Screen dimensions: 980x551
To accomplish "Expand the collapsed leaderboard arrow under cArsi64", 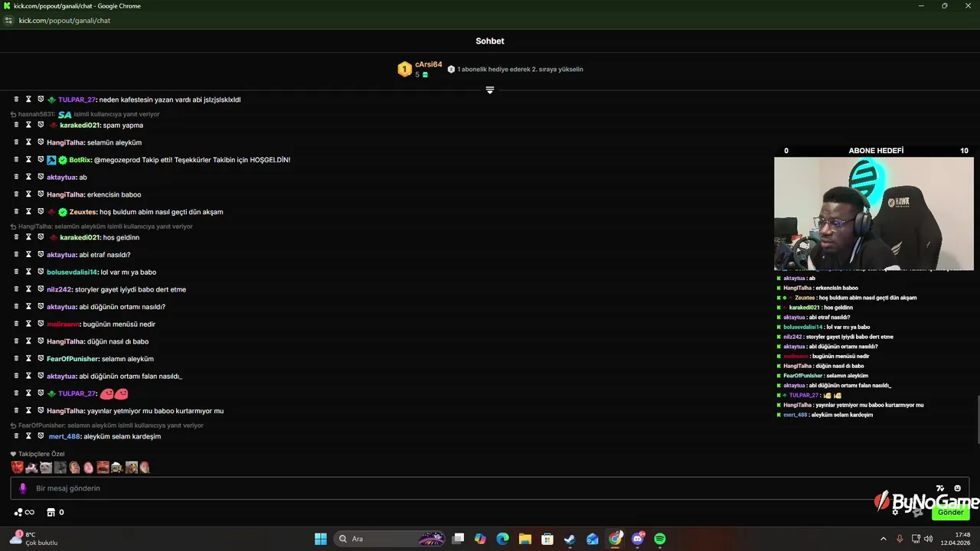I will 490,90.
